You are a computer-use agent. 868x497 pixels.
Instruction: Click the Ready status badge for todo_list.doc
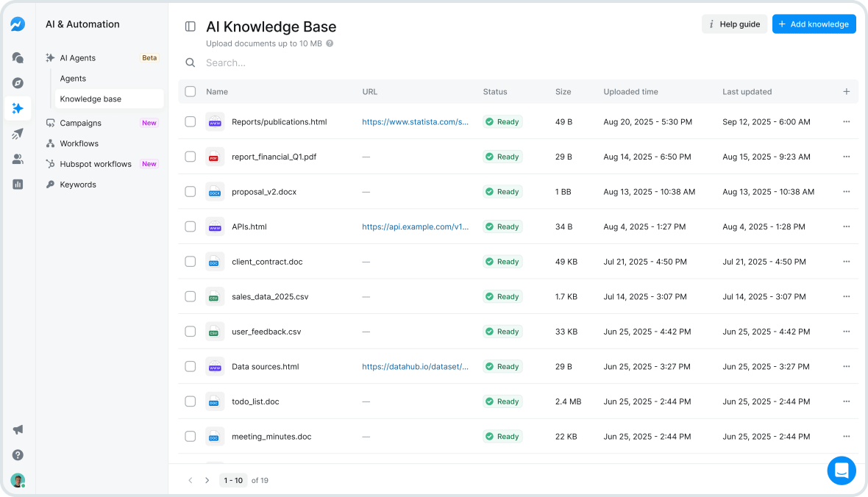(x=502, y=401)
